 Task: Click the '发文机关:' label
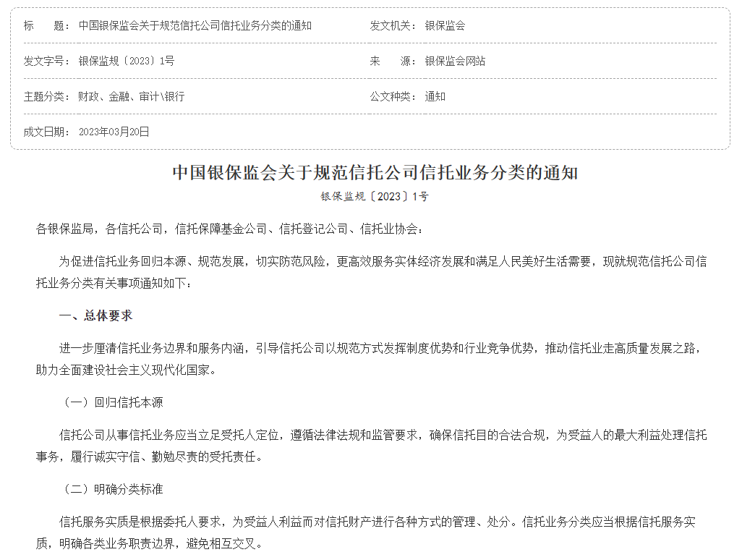393,25
